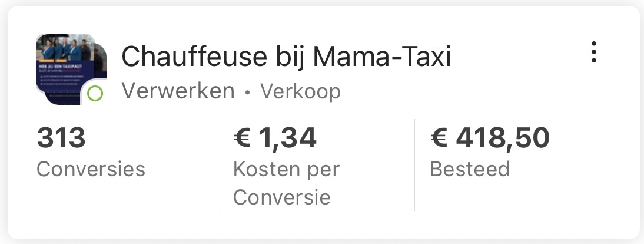Open the three-dot more options menu

click(x=594, y=52)
